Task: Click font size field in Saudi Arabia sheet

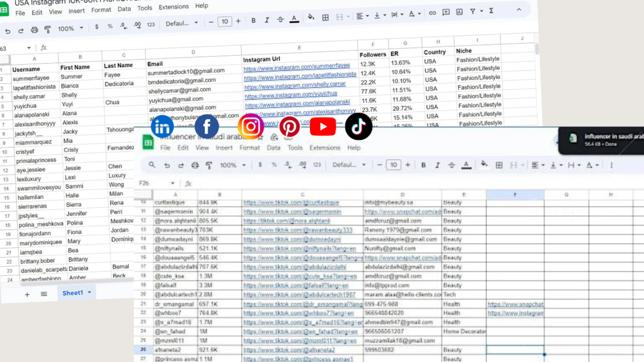Action: pyautogui.click(x=394, y=165)
